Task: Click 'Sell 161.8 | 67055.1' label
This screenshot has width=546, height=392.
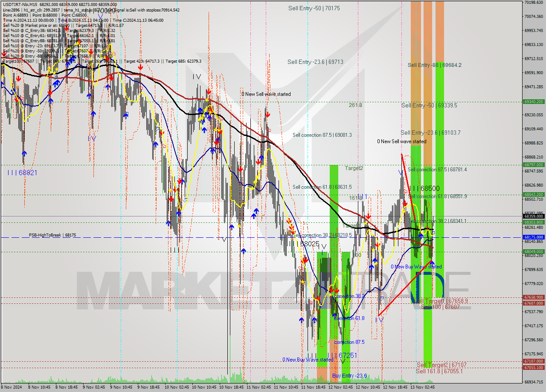Action: click(439, 371)
